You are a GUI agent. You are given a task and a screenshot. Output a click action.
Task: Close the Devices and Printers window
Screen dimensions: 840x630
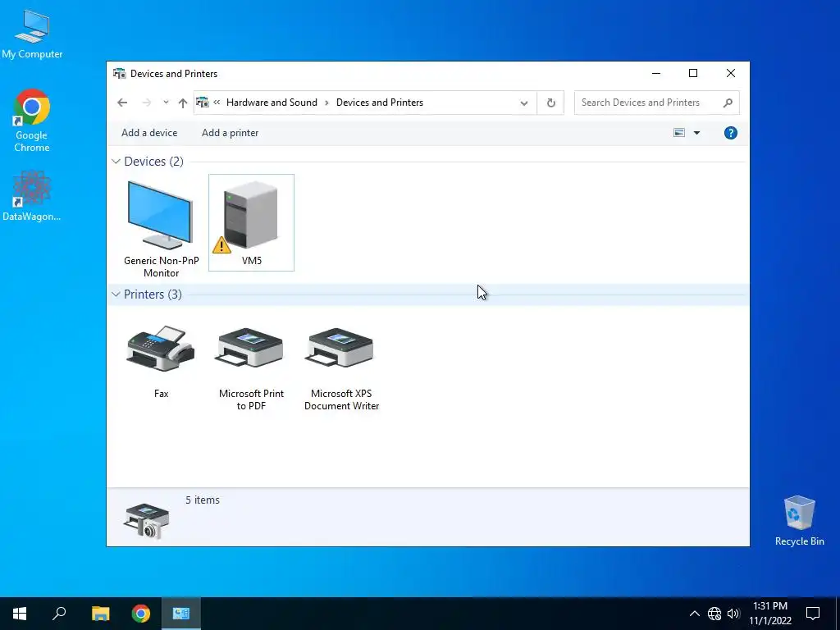731,73
